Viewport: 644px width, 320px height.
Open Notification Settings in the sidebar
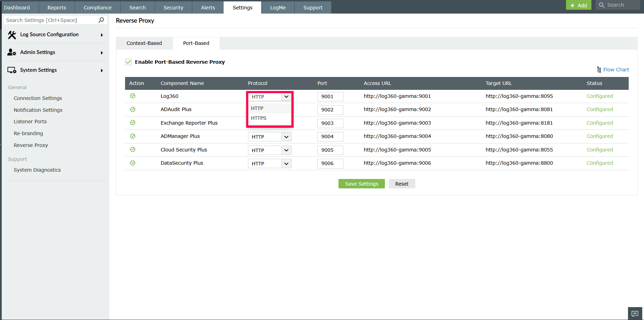(x=38, y=110)
